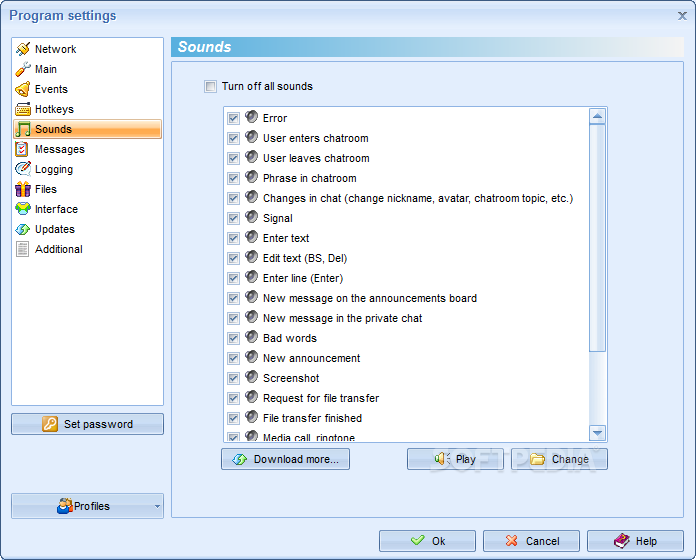Image resolution: width=696 pixels, height=560 pixels.
Task: Click speaker icon beside Phrase in chatroom
Action: point(252,177)
